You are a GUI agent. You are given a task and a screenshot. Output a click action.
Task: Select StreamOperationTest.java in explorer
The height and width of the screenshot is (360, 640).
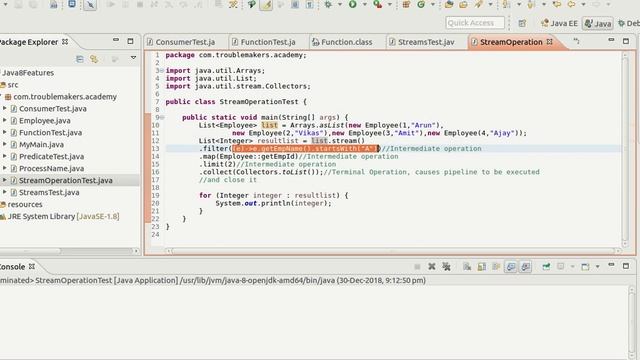pos(65,180)
